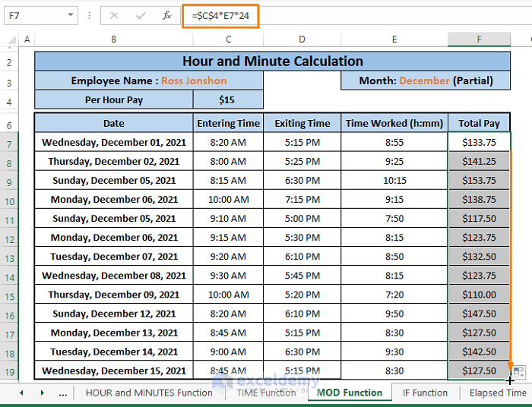Screen dimensions: 532x407
Task: Click inside the formula bar
Action: click(380, 15)
